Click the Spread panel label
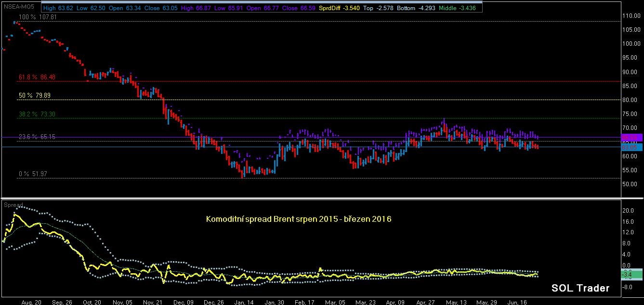644x305 pixels. [13, 205]
